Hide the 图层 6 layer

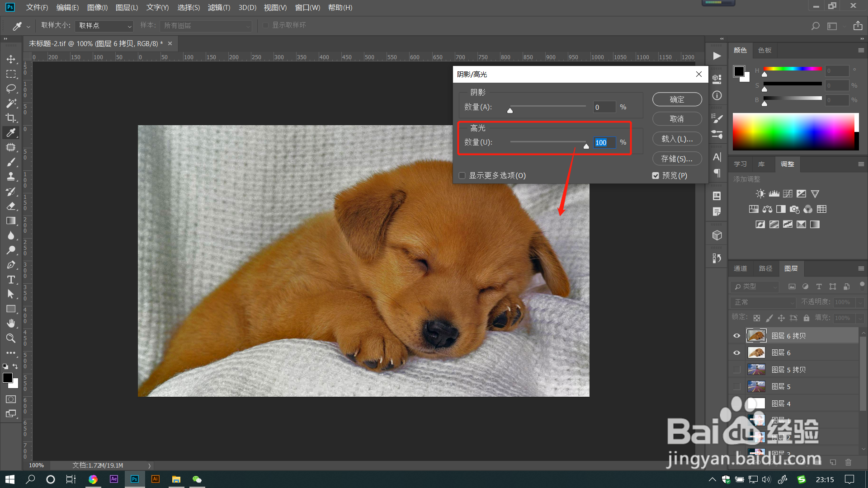[x=736, y=353]
